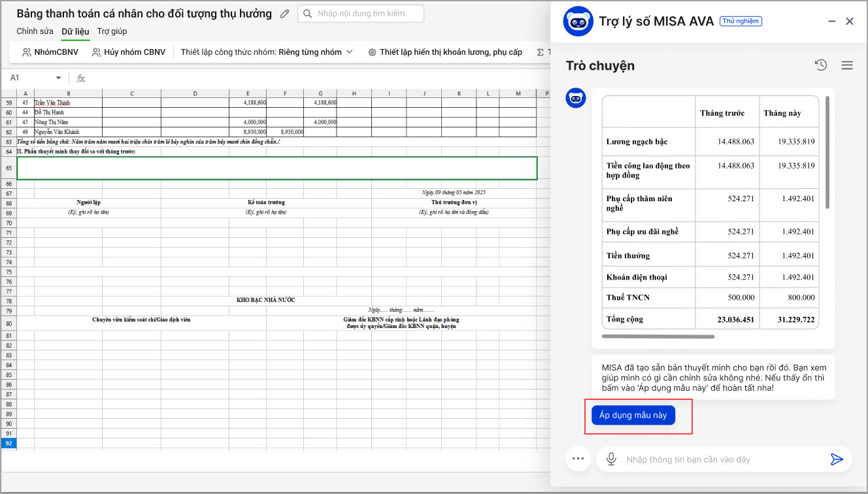Click 'NhómCBNV' toolbar button
Image resolution: width=868 pixels, height=494 pixels.
[50, 52]
